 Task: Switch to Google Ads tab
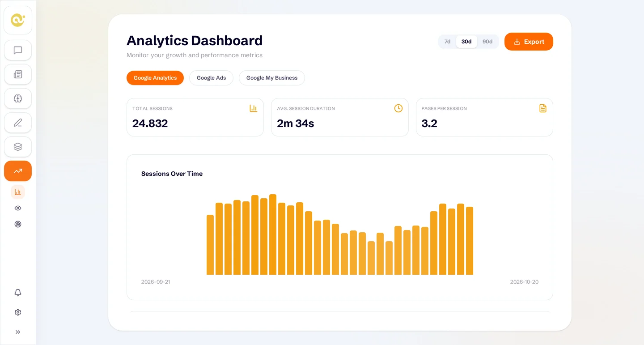tap(211, 78)
